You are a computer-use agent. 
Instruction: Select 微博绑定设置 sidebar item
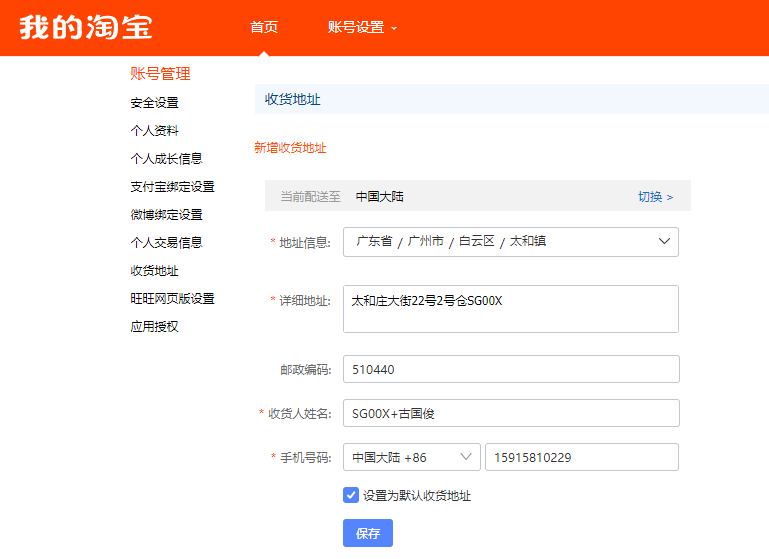tap(166, 214)
